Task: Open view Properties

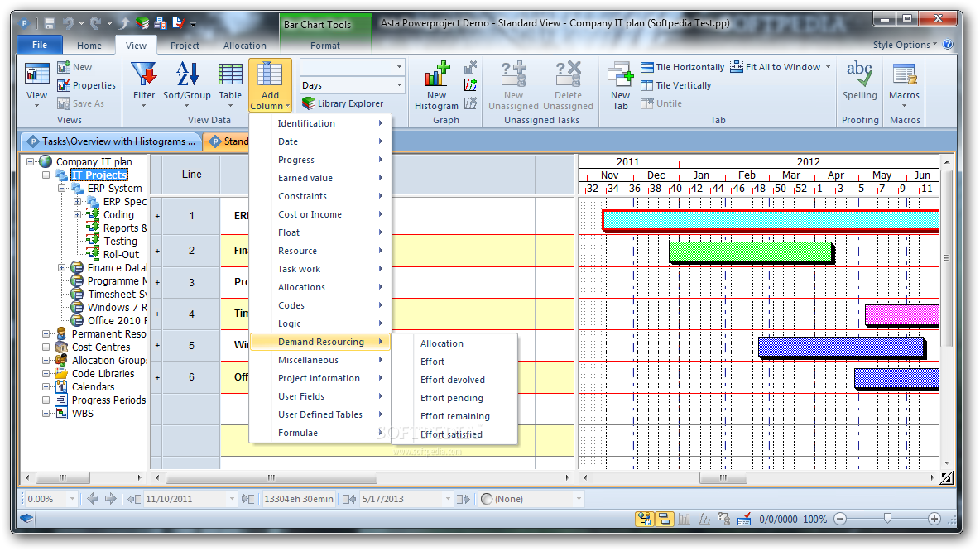Action: coord(86,85)
